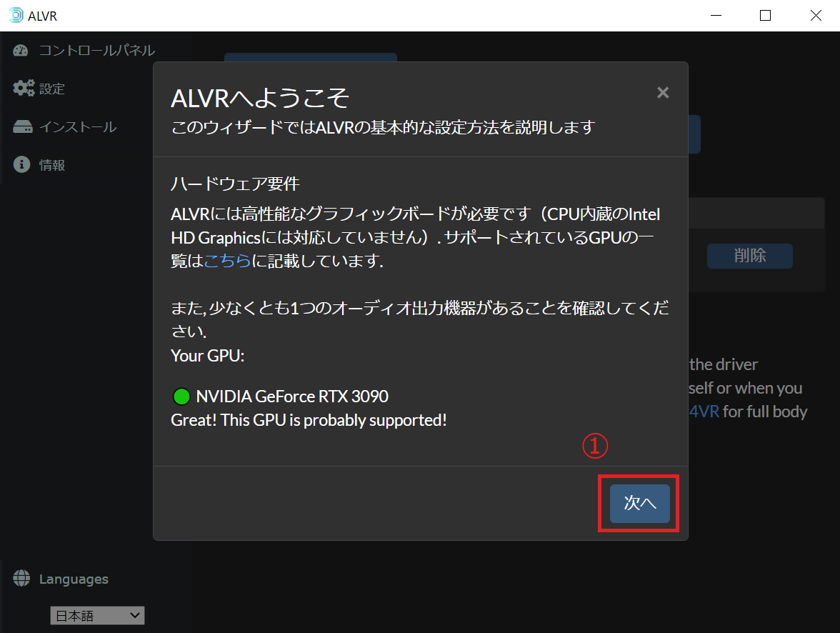Viewport: 840px width, 633px height.
Task: Click the ALVR logo in title bar
Action: click(16, 16)
